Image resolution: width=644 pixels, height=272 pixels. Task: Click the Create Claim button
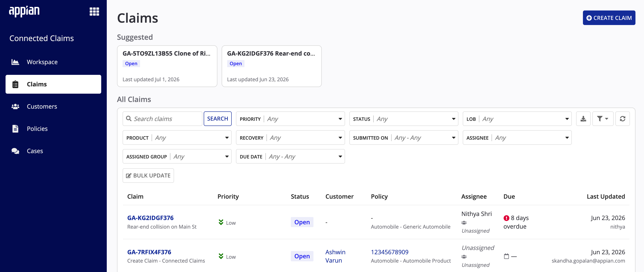609,18
